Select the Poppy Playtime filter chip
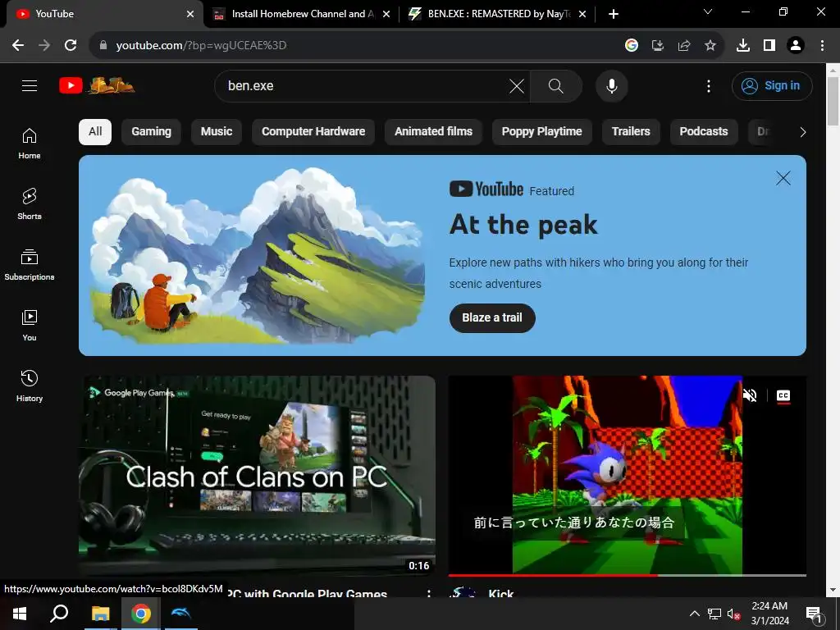Screen dimensions: 840x630 coord(541,132)
